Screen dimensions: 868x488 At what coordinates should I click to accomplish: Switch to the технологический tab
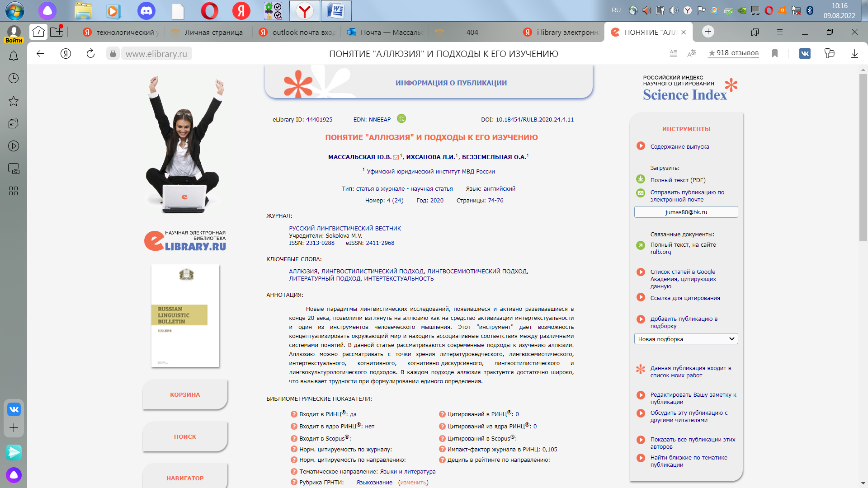point(121,32)
